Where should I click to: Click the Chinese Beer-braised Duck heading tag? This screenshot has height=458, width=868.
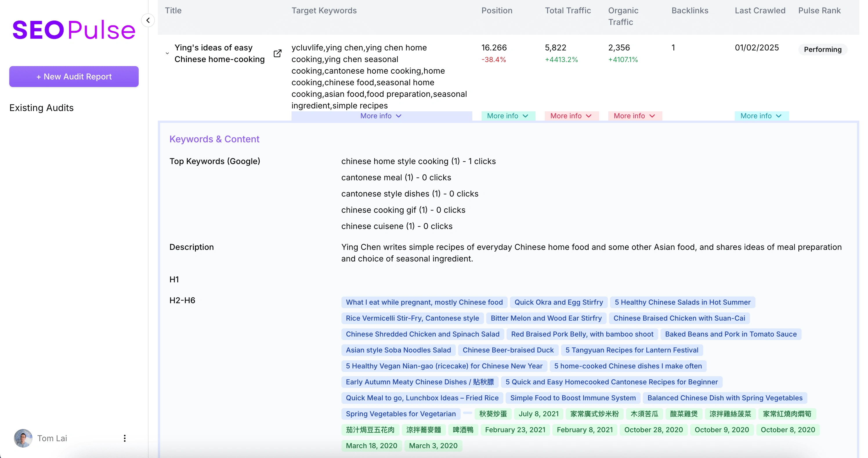(x=508, y=350)
